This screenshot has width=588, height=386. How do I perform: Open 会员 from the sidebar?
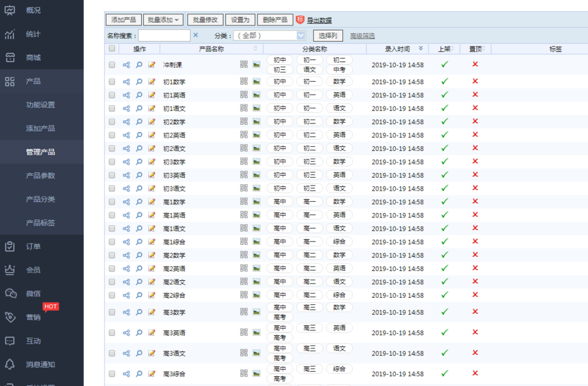pos(33,270)
